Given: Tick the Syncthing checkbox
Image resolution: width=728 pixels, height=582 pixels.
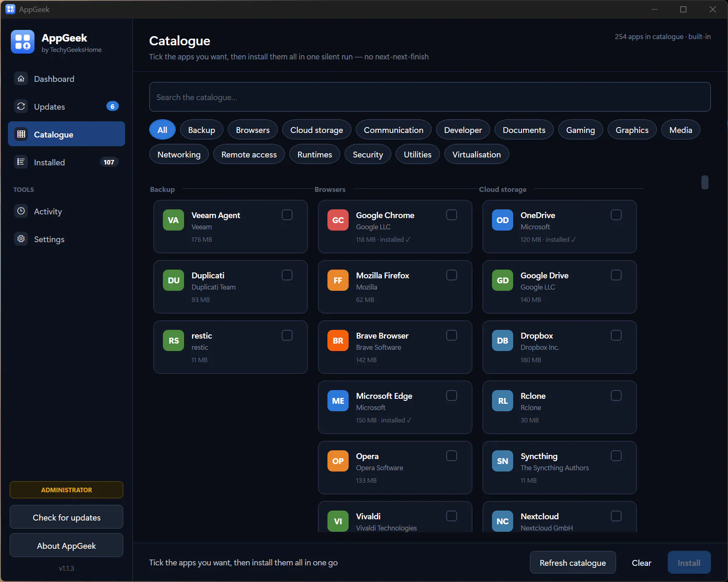Looking at the screenshot, I should [616, 456].
